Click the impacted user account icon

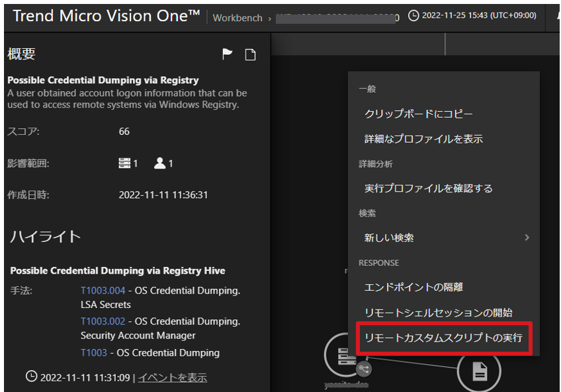click(x=159, y=163)
